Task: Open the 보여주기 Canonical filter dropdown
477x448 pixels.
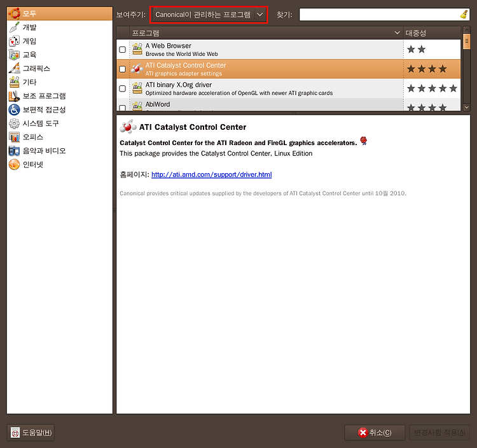Action: [x=209, y=15]
